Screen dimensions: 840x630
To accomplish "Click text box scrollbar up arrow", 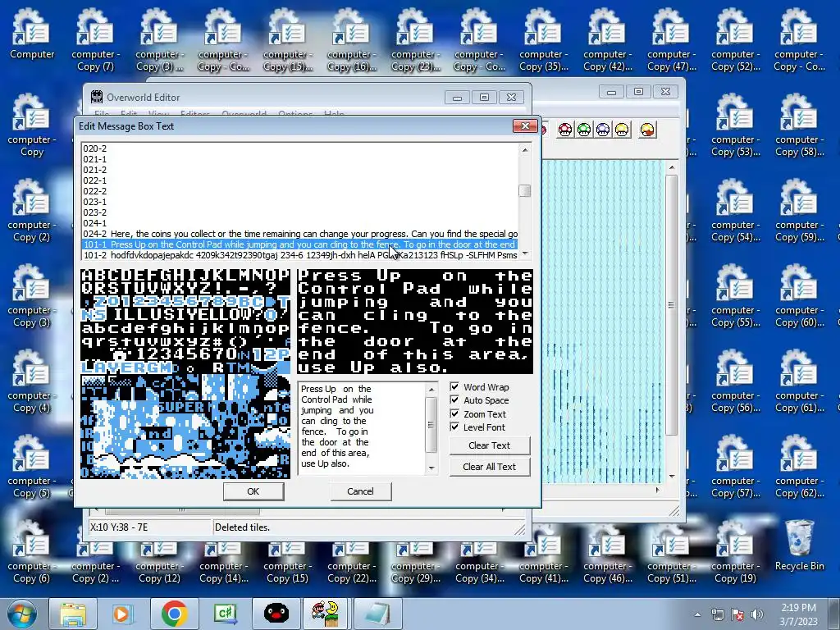I will coord(431,390).
